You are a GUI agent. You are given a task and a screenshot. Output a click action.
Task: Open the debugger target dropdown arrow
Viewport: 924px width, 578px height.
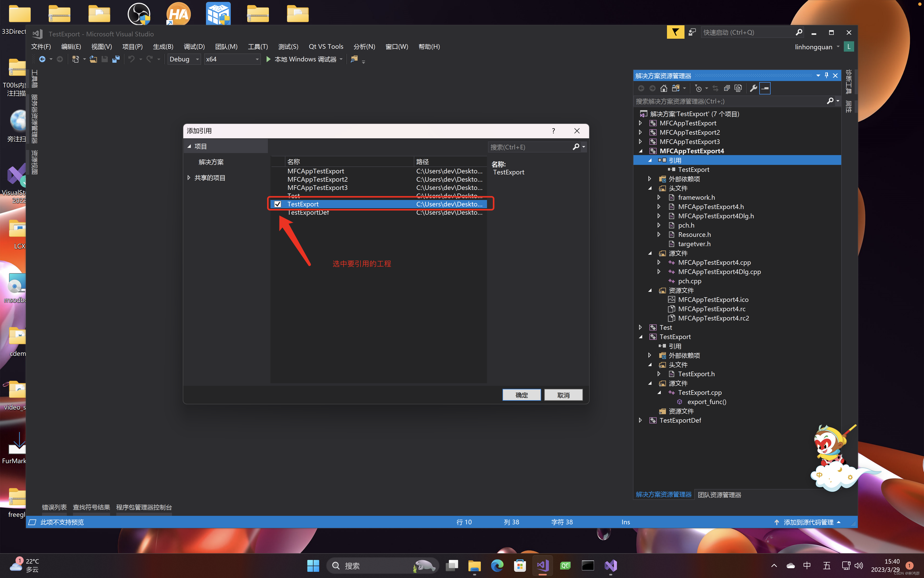tap(341, 59)
